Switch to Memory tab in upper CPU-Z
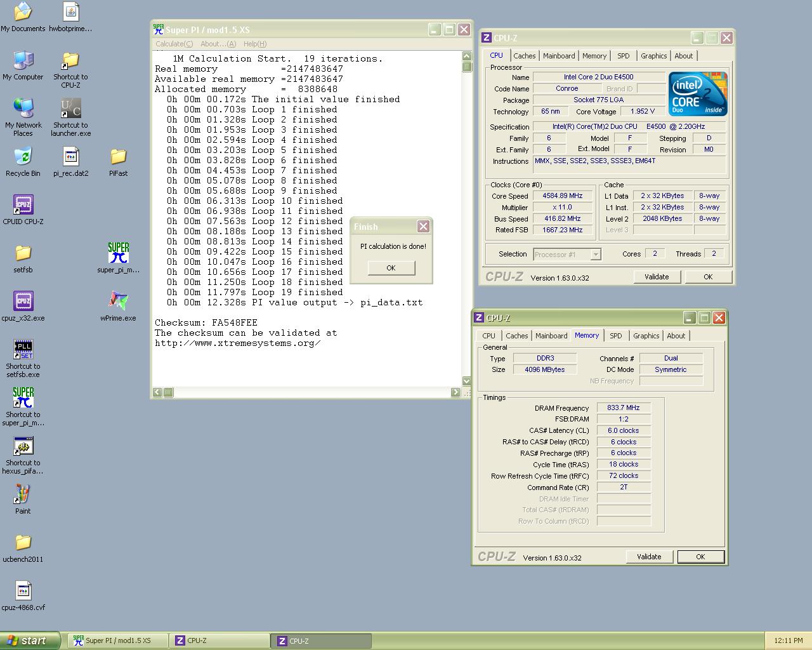The width and height of the screenshot is (812, 650). click(594, 56)
